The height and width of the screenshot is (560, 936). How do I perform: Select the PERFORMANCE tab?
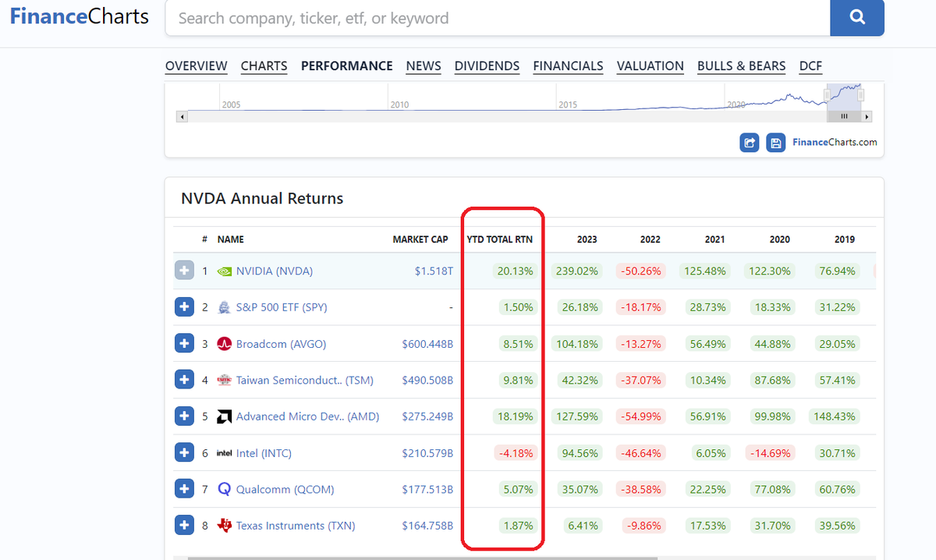(347, 66)
